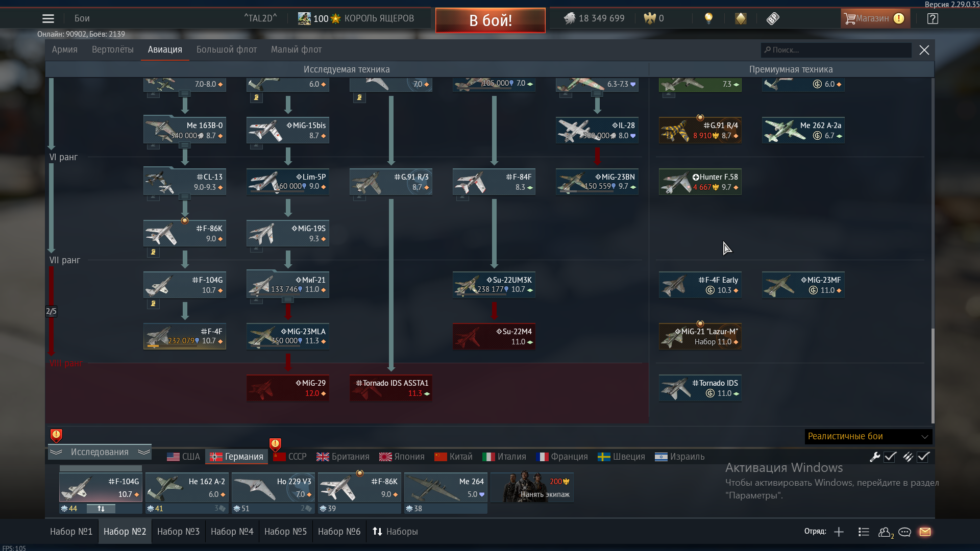Click the golden eagles currency icon
The image size is (980, 551).
pos(649,18)
